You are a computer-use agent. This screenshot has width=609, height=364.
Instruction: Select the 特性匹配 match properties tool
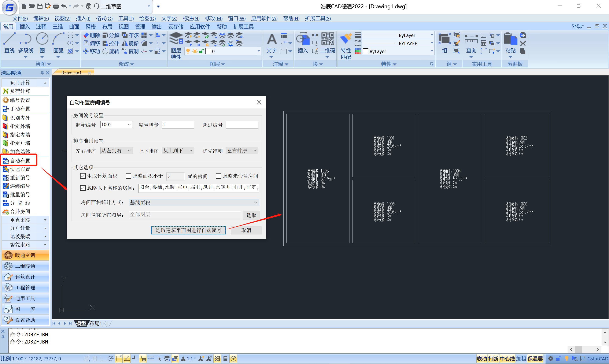[346, 39]
